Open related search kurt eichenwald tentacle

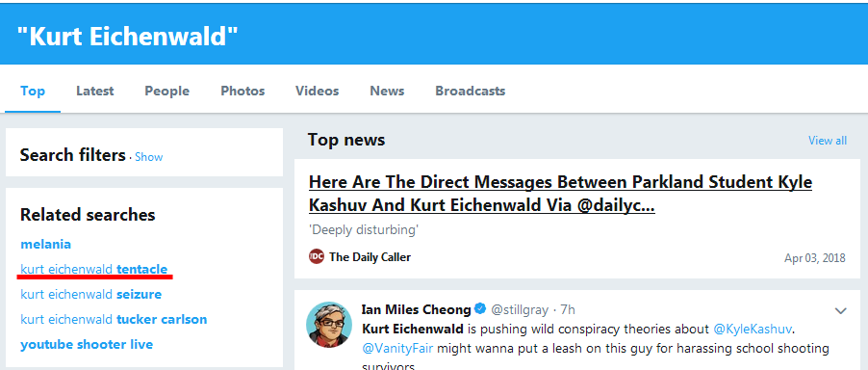point(94,269)
